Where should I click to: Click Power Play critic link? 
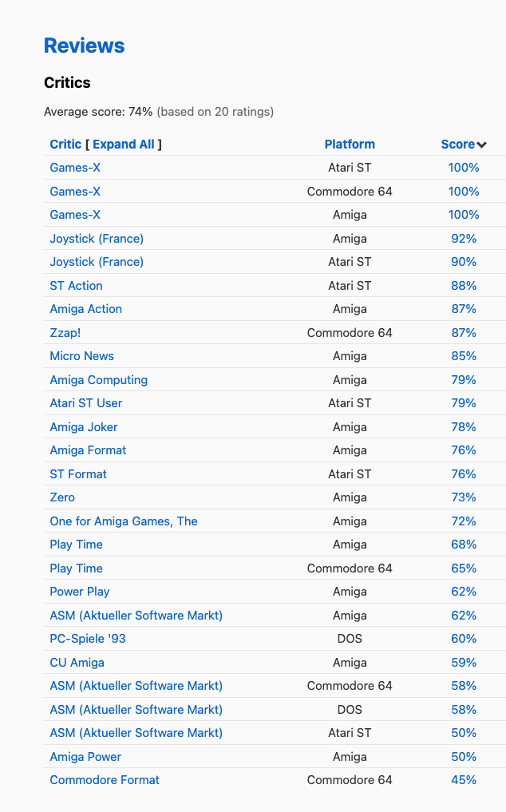80,592
